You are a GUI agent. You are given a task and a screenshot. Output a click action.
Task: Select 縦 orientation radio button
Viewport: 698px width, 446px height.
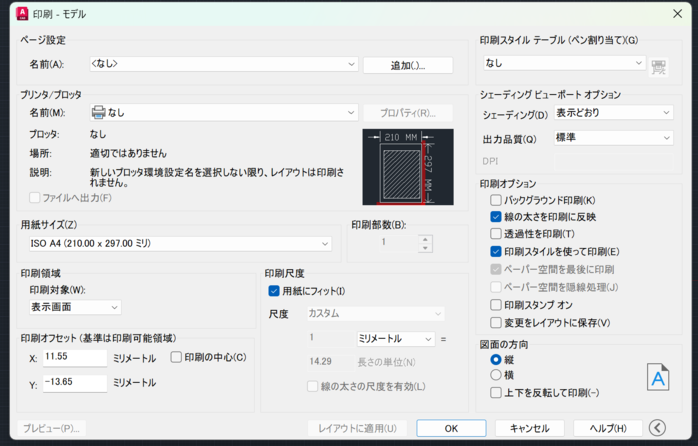point(495,359)
